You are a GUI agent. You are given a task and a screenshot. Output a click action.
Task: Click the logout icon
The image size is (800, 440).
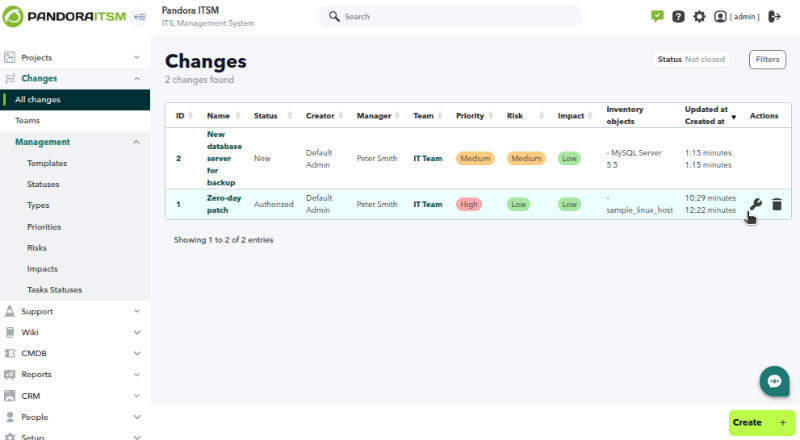[774, 17]
